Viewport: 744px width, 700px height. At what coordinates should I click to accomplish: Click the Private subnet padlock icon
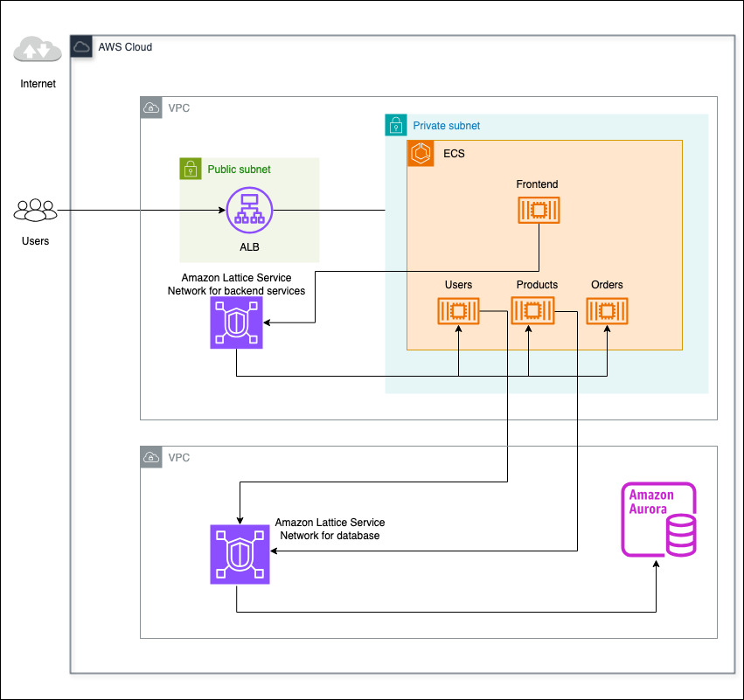click(396, 126)
